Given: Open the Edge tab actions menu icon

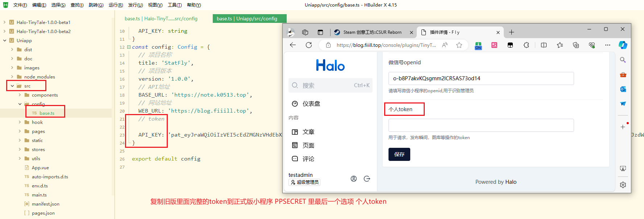Looking at the screenshot, I should (x=320, y=32).
